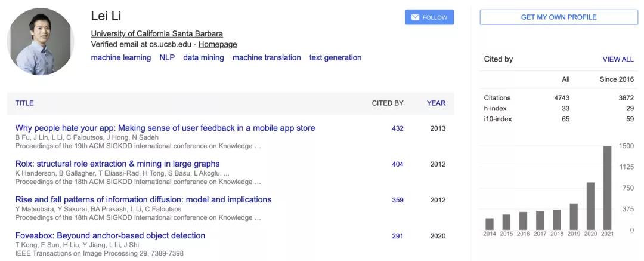
Task: Visit the Homepage link
Action: [x=218, y=44]
